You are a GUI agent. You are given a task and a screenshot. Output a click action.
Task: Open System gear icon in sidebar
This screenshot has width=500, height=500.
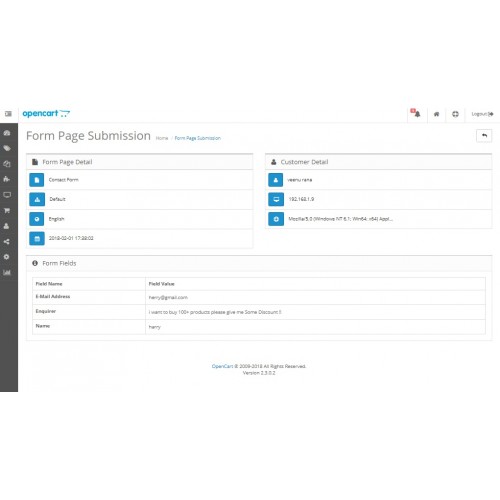(x=6, y=257)
